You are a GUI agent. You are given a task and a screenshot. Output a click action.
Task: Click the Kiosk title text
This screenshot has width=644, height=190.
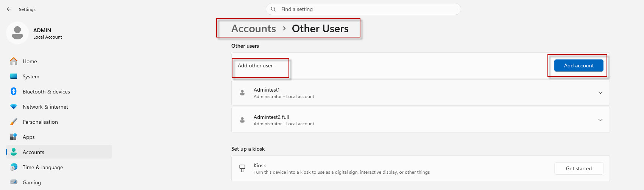260,165
